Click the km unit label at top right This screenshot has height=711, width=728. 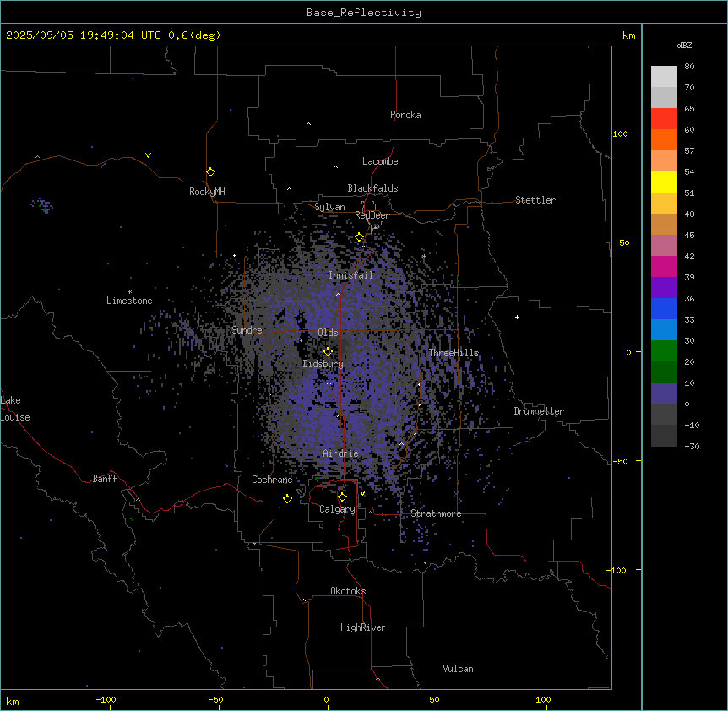coord(628,35)
